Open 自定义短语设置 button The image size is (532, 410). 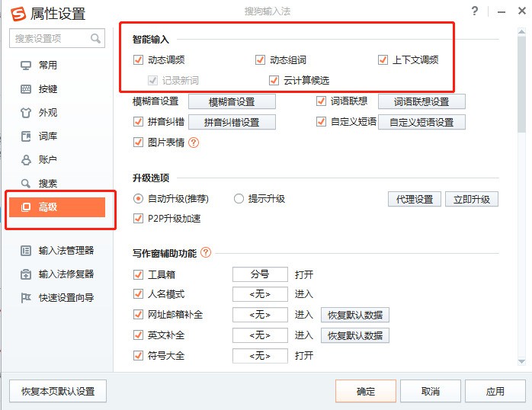click(421, 122)
